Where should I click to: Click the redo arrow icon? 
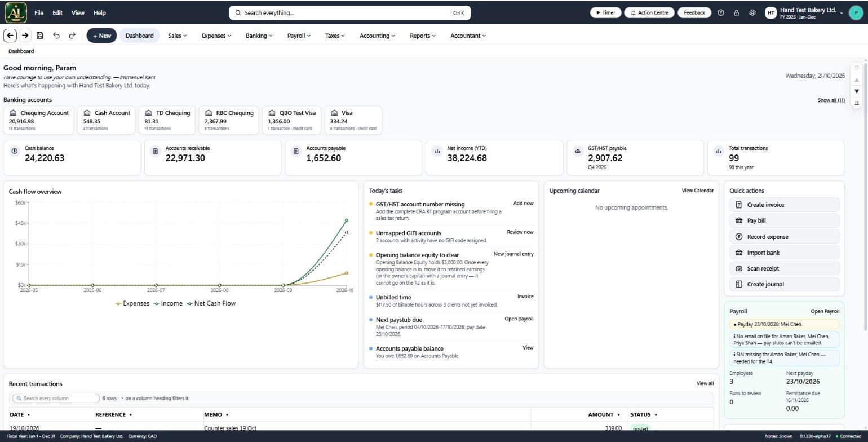(72, 36)
